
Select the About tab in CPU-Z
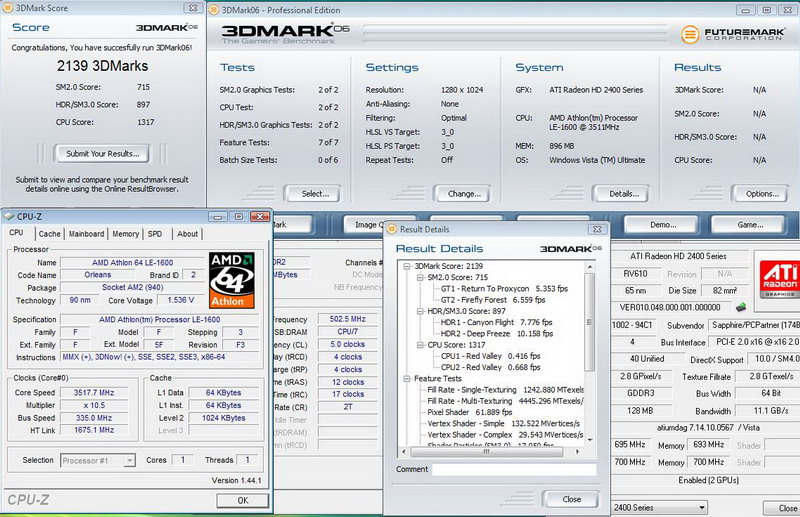tap(187, 234)
